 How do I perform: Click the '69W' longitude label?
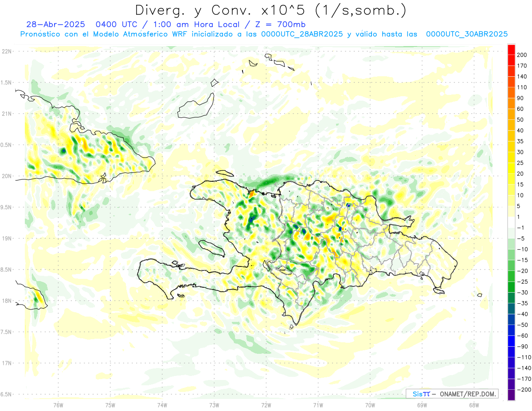tap(422, 405)
